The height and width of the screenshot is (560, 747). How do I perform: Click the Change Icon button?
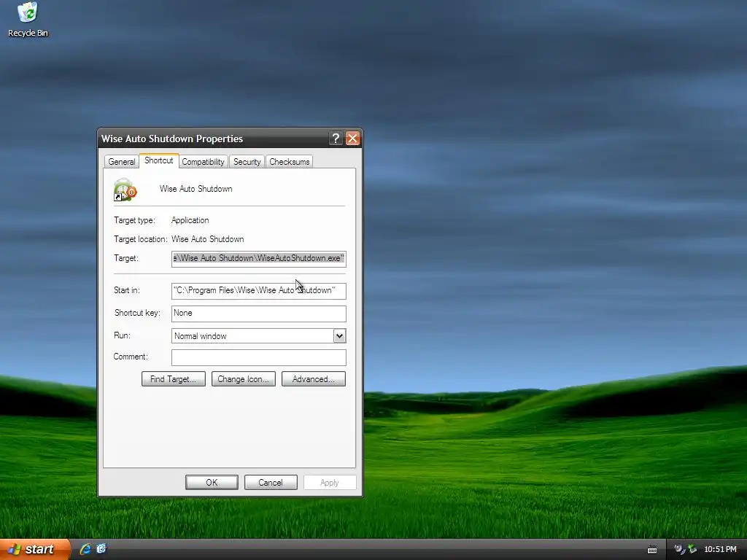[x=244, y=379]
